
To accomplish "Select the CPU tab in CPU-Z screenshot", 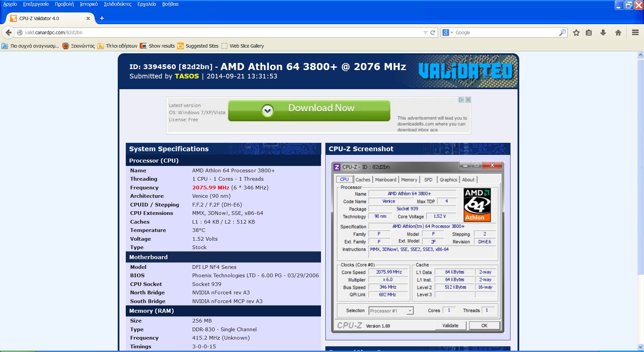I will click(344, 179).
